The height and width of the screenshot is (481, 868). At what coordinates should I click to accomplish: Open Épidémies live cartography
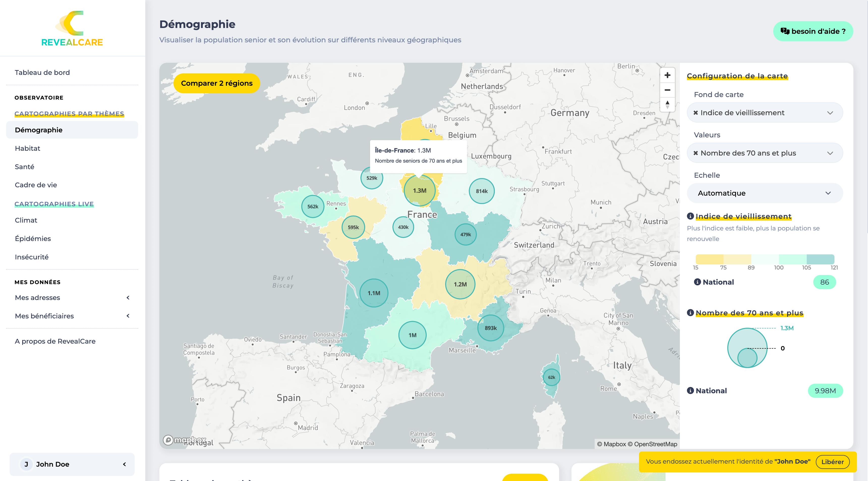pyautogui.click(x=33, y=238)
